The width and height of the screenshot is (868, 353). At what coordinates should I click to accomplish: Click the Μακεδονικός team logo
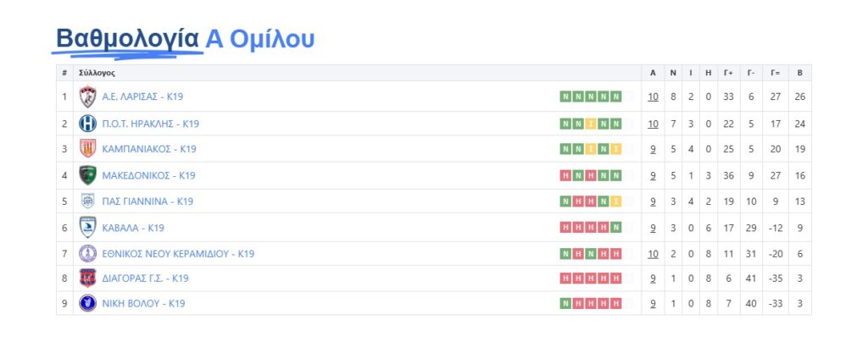tap(87, 175)
